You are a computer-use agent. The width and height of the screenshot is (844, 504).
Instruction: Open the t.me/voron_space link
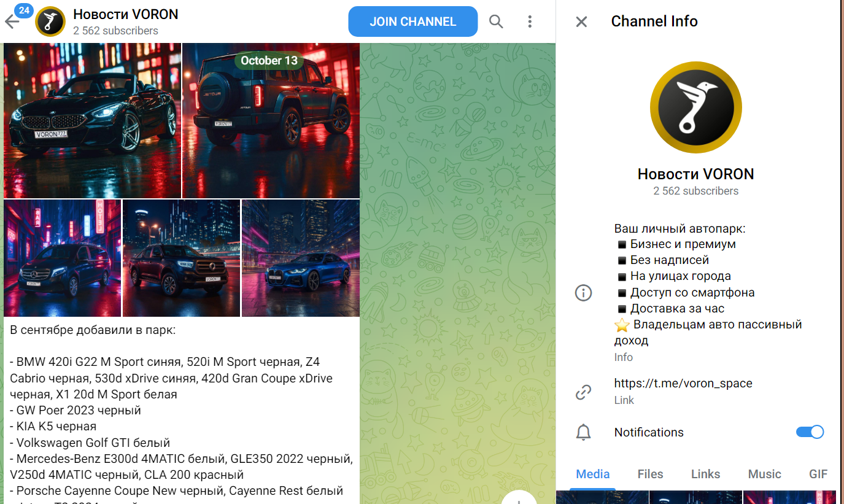683,383
